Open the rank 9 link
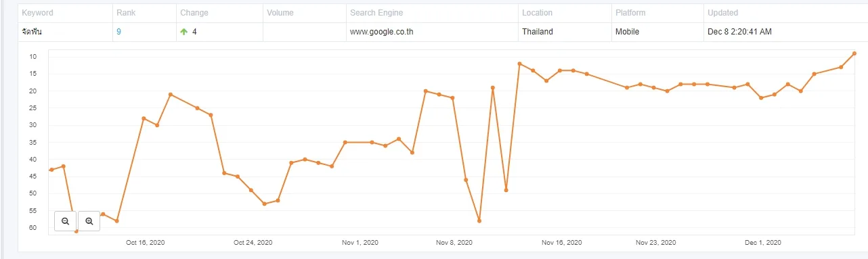Image resolution: width=868 pixels, height=259 pixels. coord(118,32)
